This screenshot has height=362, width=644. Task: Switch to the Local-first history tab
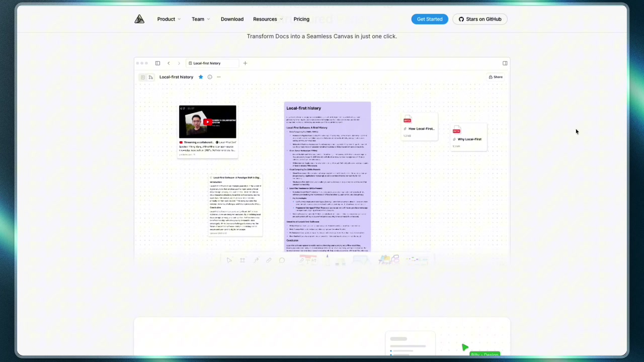coord(207,63)
